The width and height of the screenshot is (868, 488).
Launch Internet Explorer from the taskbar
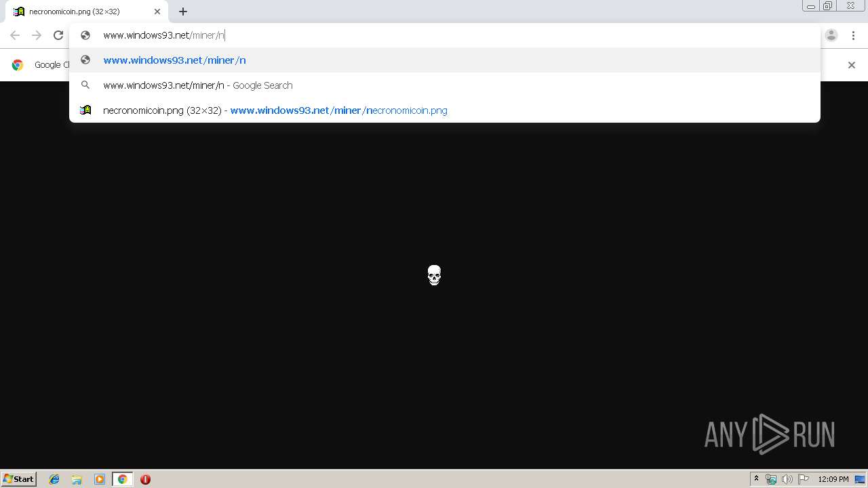tap(54, 479)
